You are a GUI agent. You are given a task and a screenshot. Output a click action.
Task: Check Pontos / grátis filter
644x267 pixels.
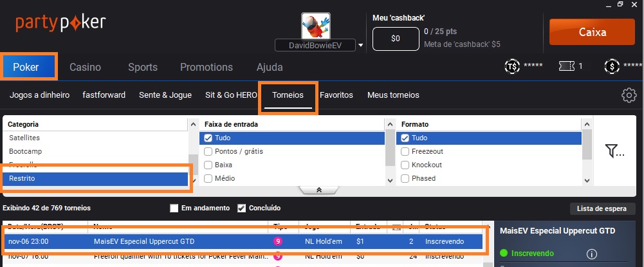[x=208, y=152]
